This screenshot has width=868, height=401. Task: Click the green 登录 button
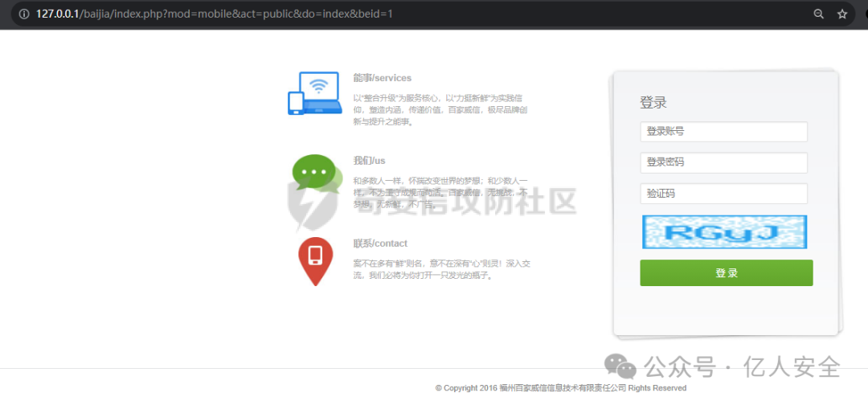(x=727, y=273)
